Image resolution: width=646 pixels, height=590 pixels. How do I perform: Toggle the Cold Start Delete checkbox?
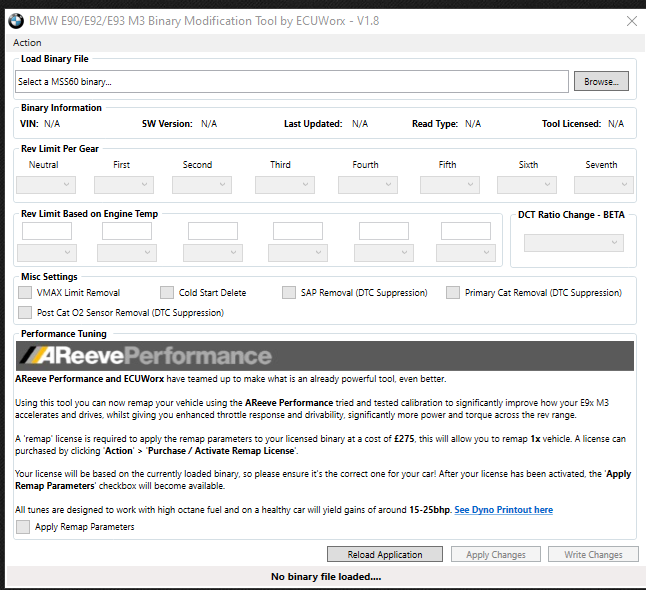(x=167, y=293)
